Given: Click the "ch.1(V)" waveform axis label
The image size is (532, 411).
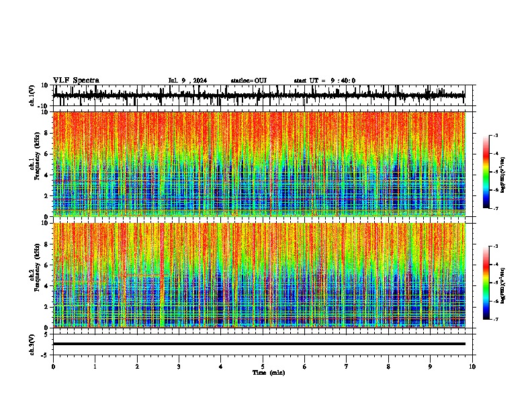Looking at the screenshot, I should [32, 95].
